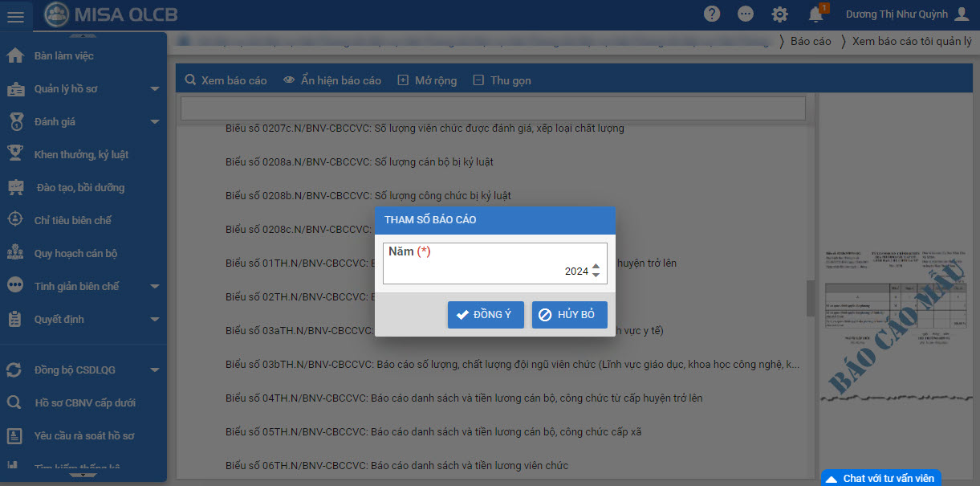This screenshot has height=486, width=980.
Task: Click the notifications bell icon
Action: click(815, 14)
